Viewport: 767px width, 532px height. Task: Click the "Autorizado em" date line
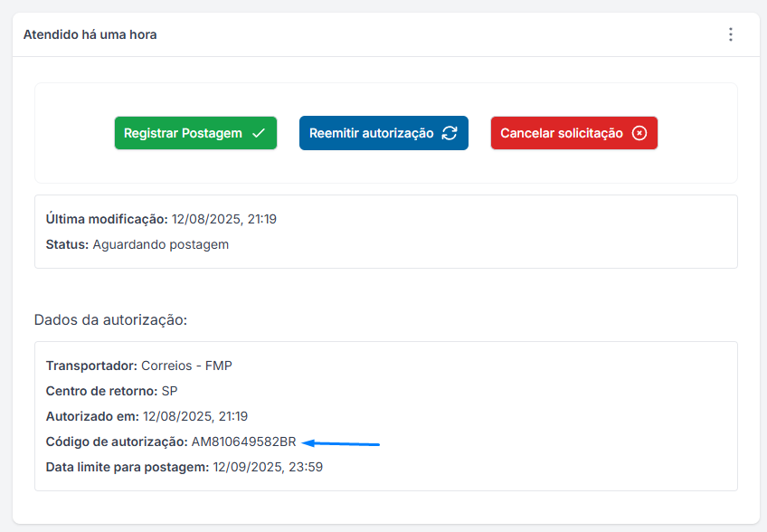click(147, 416)
